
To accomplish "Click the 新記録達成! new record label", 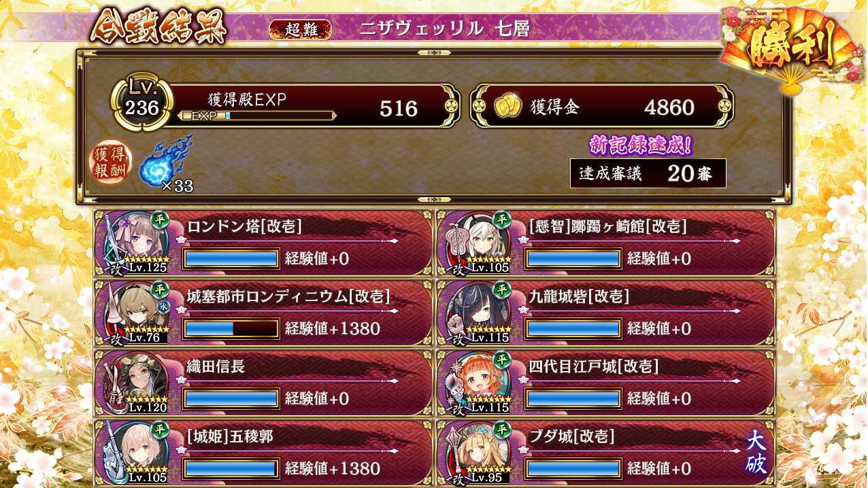I will tap(639, 145).
